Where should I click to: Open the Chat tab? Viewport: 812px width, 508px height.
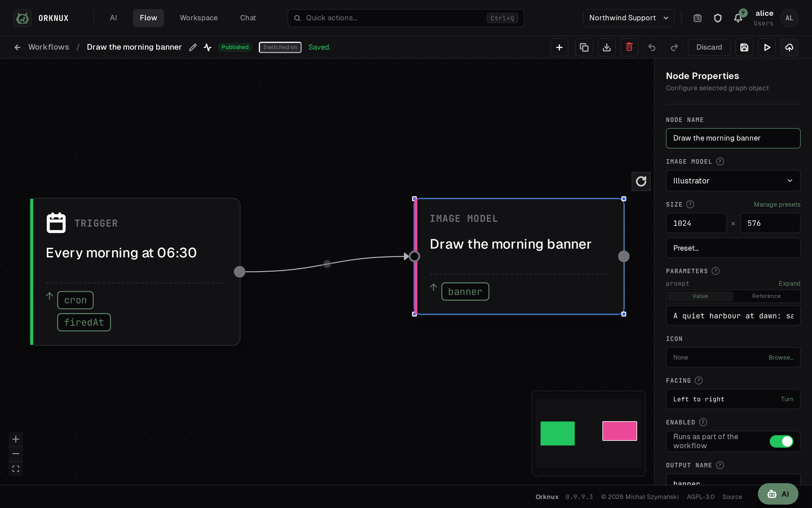tap(248, 18)
